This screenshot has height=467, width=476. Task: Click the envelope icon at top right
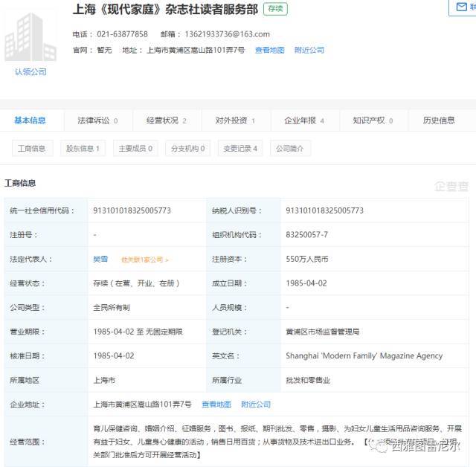(461, 7)
